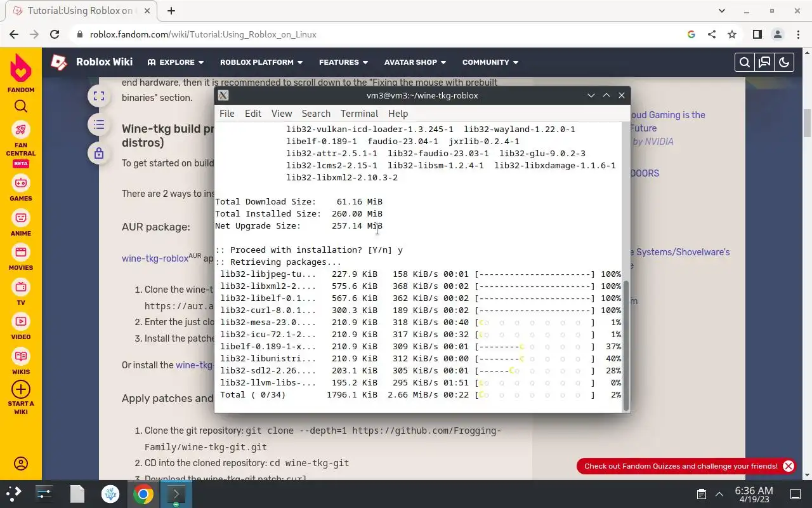The height and width of the screenshot is (508, 812).
Task: Click the share page icon in address bar
Action: tap(712, 34)
